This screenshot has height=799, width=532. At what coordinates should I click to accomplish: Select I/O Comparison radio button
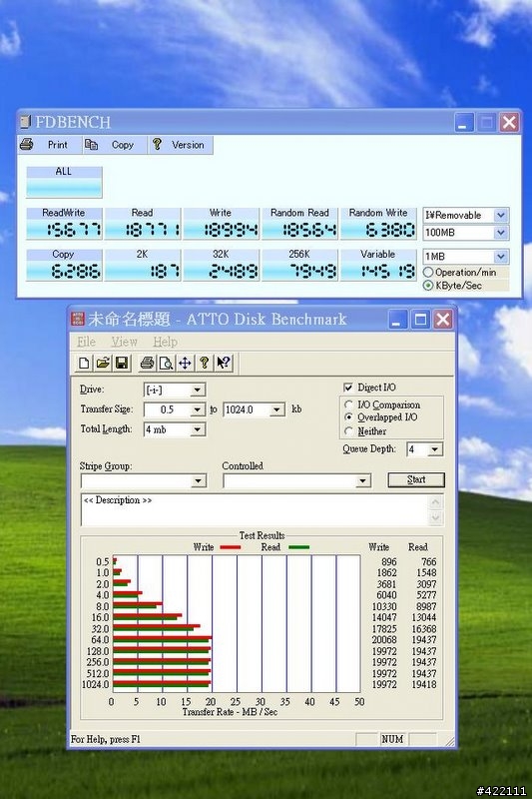click(x=348, y=404)
